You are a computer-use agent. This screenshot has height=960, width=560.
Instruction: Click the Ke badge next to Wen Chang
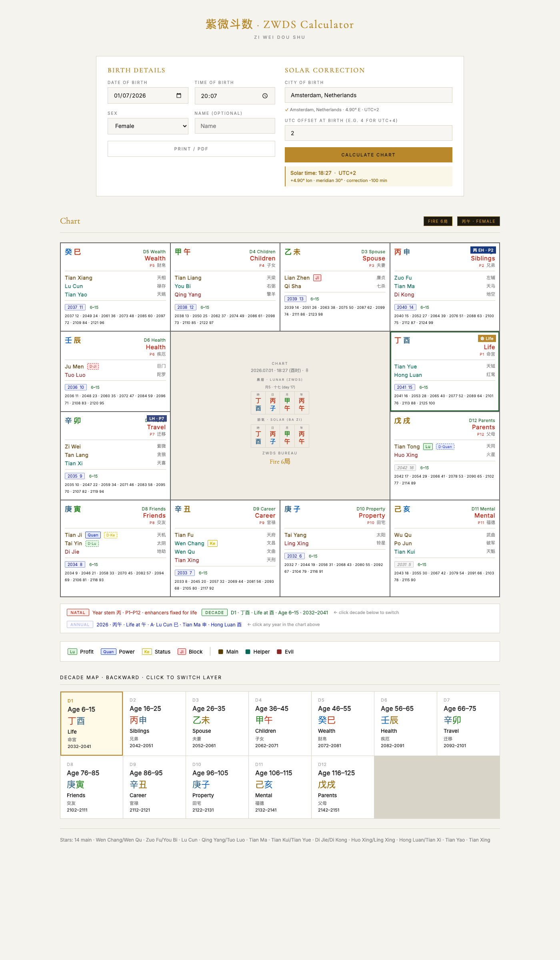pyautogui.click(x=212, y=544)
